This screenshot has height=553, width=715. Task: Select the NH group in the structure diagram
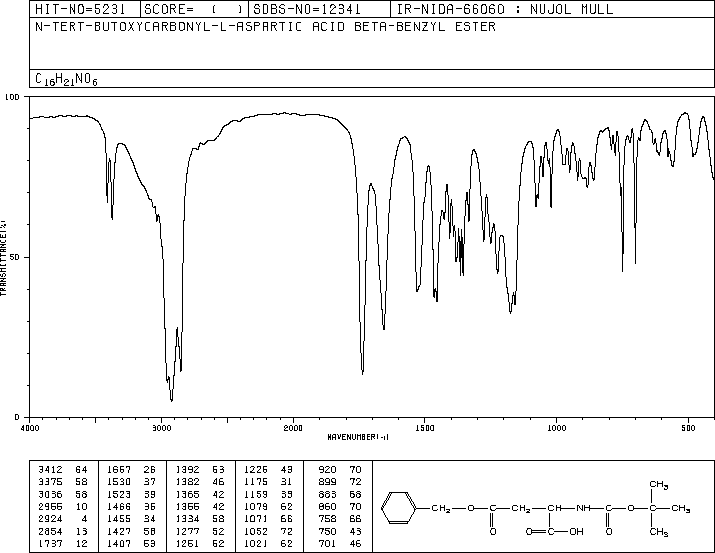[x=583, y=508]
